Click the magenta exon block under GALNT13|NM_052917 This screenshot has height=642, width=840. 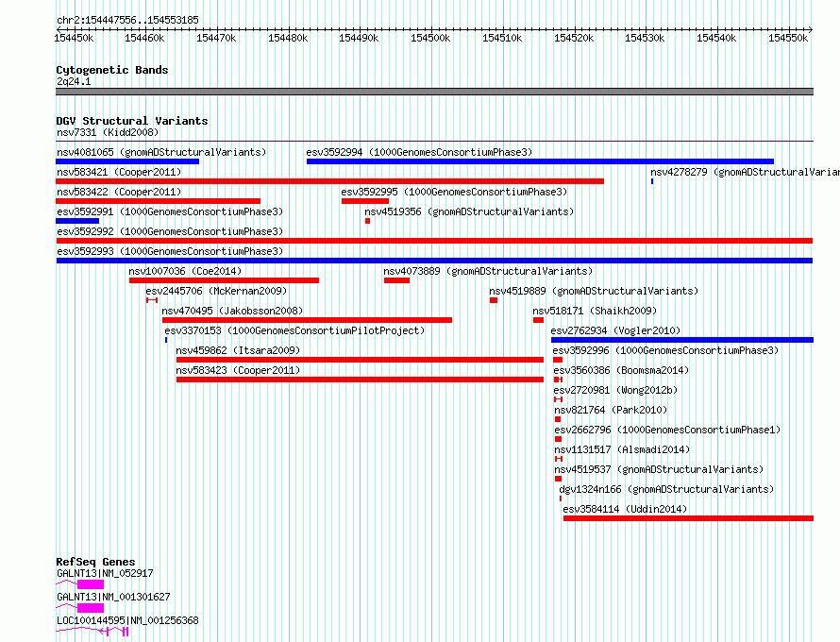91,584
